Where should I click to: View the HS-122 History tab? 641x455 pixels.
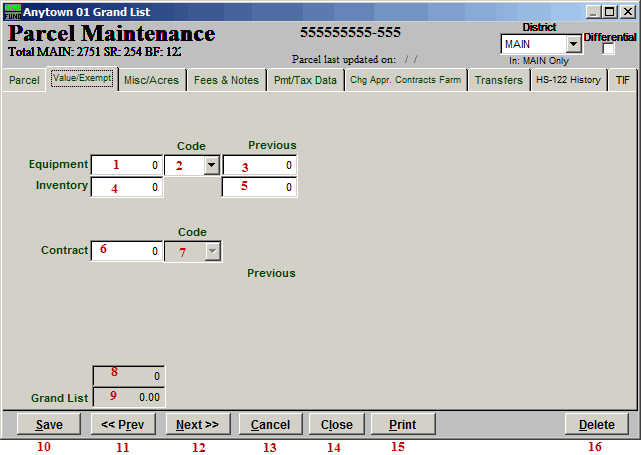568,81
